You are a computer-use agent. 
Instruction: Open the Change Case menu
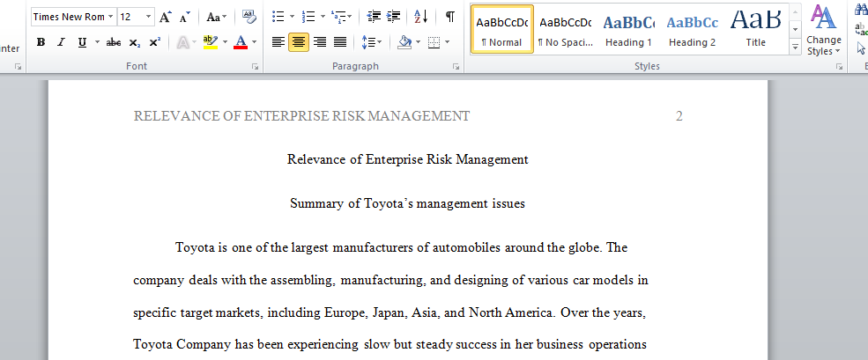click(217, 17)
